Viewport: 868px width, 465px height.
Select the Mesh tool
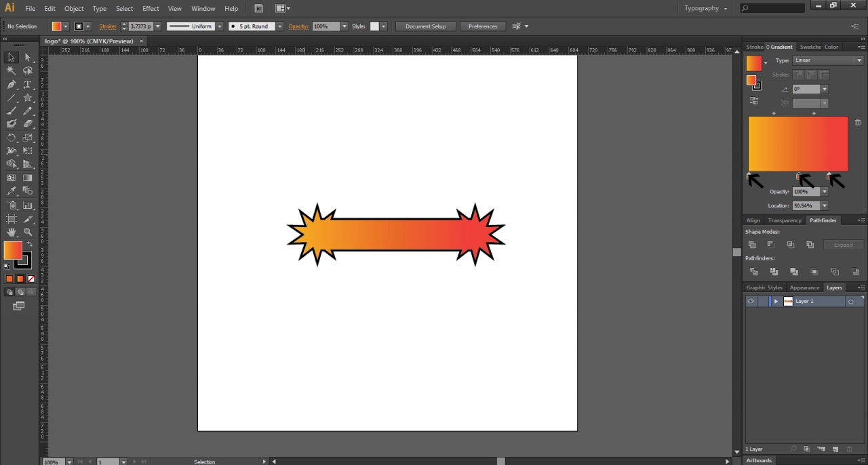point(12,178)
